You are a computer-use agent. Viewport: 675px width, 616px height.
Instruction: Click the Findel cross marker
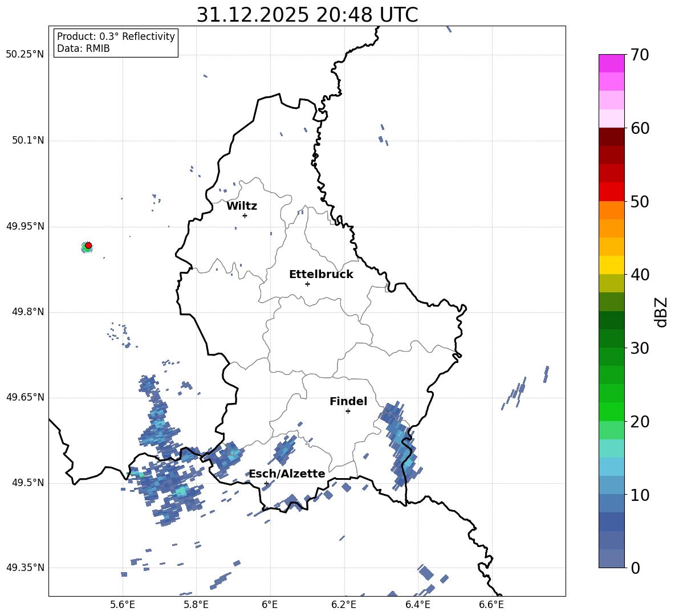tap(348, 411)
